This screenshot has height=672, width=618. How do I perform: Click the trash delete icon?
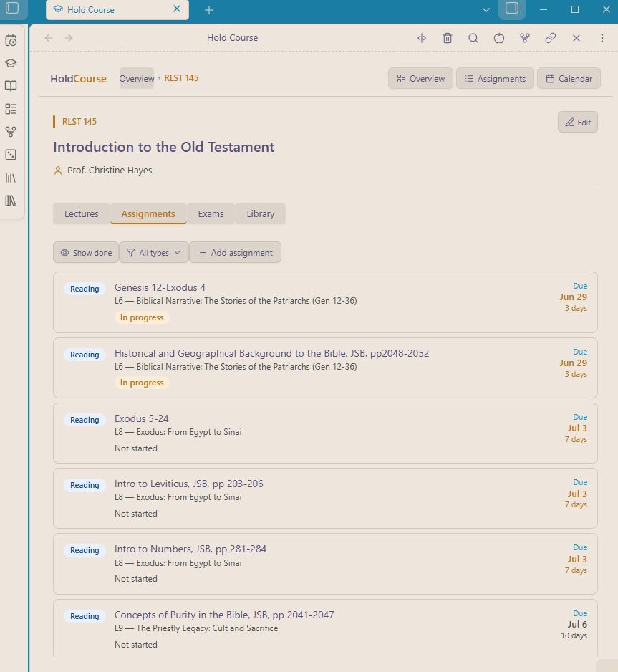click(x=448, y=38)
